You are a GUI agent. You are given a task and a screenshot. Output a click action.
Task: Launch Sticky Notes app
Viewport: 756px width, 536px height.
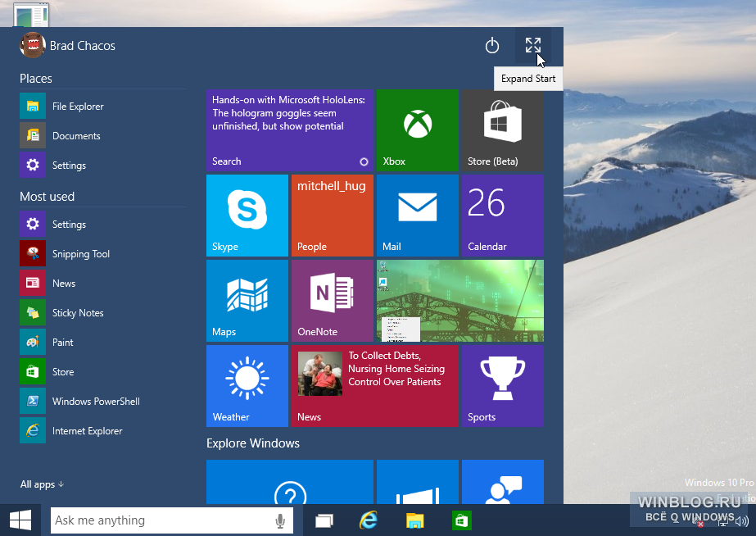tap(103, 312)
